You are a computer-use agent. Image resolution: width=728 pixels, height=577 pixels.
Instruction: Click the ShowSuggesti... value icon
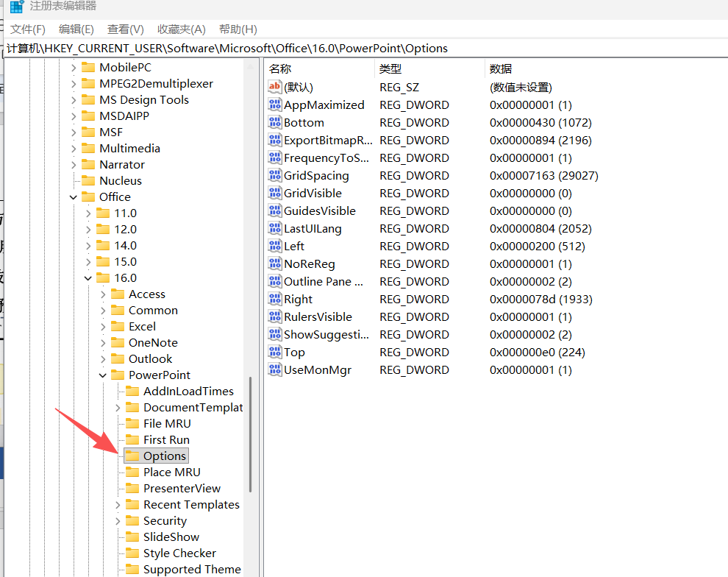point(275,334)
